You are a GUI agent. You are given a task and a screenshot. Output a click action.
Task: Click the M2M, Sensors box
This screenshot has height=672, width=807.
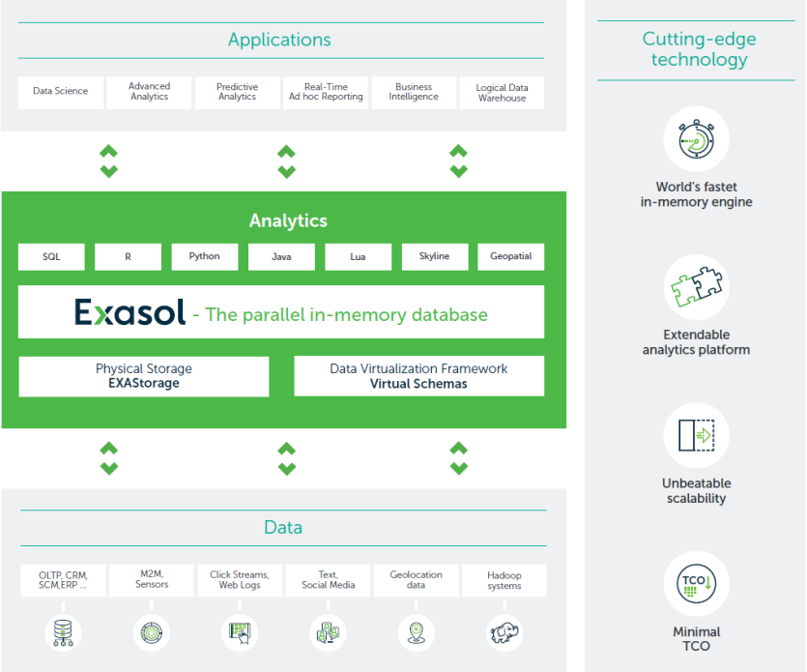[x=152, y=581]
